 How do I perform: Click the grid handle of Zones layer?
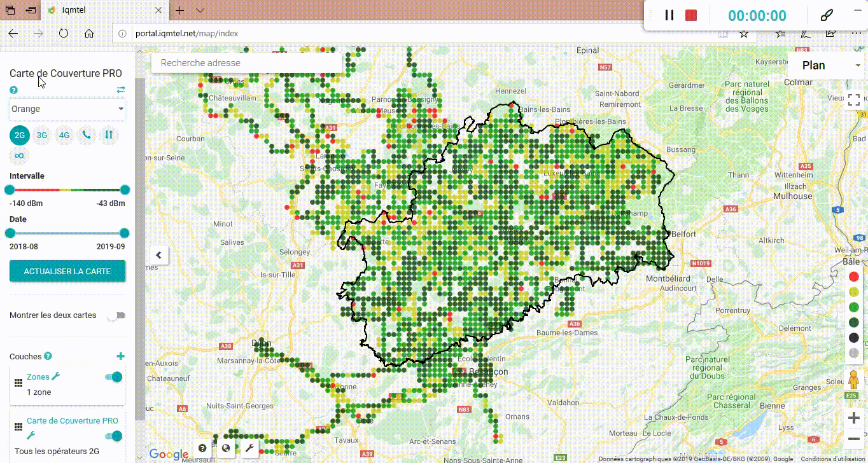pos(18,382)
